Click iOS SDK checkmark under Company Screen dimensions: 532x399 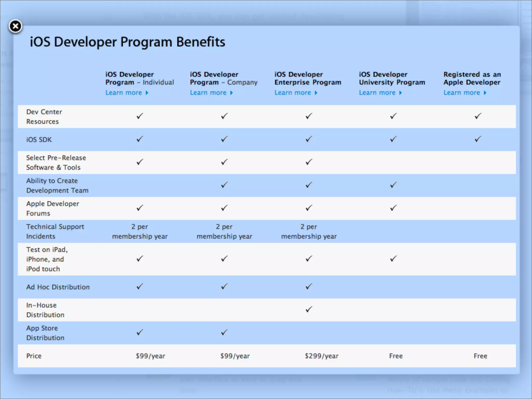point(224,139)
